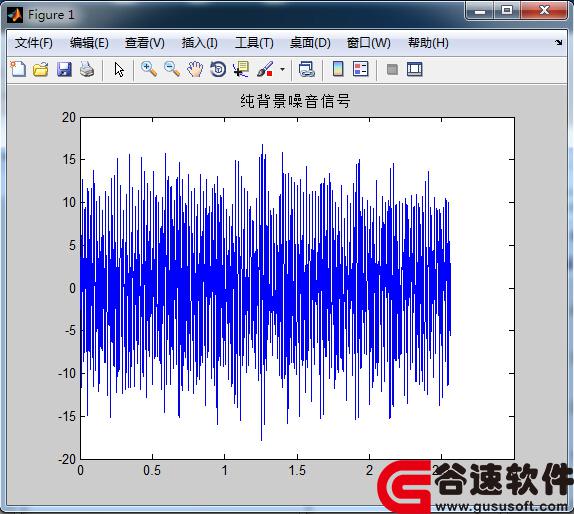Open the 文件(F) menu
This screenshot has width=574, height=514.
click(x=34, y=43)
